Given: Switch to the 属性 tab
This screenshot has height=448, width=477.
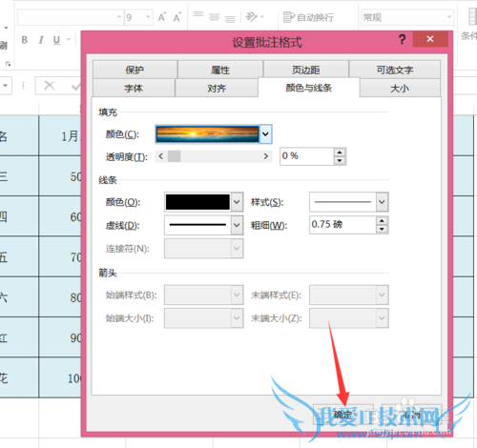Looking at the screenshot, I should [x=220, y=70].
